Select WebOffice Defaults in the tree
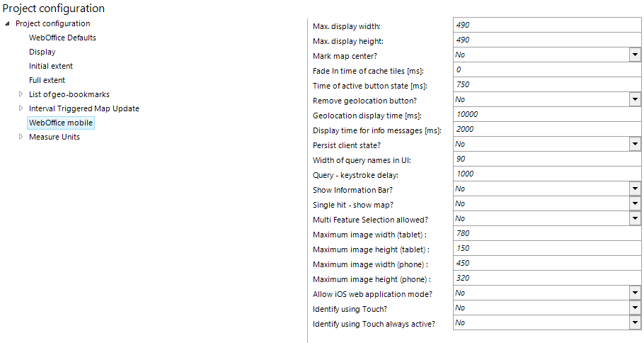Viewport: 644px width, 343px height. [62, 38]
